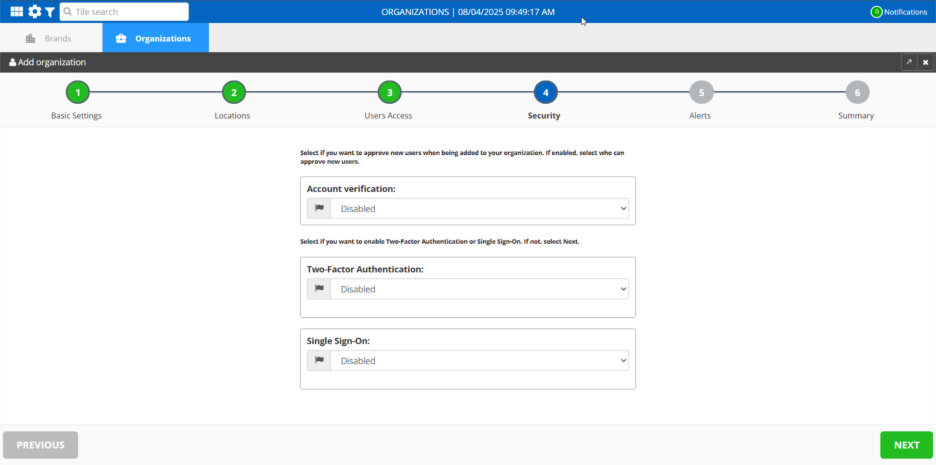936x465 pixels.
Task: Jump to step 1 Basic Settings
Action: pos(77,93)
